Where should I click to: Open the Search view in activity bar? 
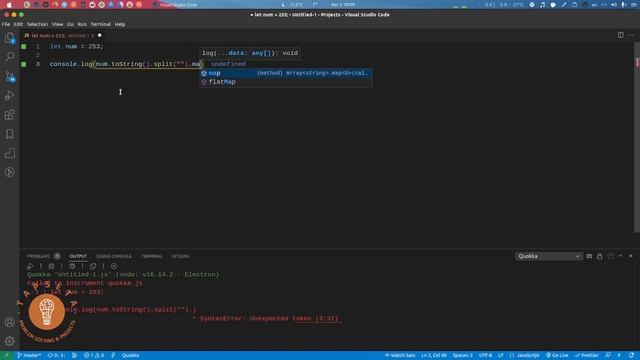pyautogui.click(x=9, y=56)
